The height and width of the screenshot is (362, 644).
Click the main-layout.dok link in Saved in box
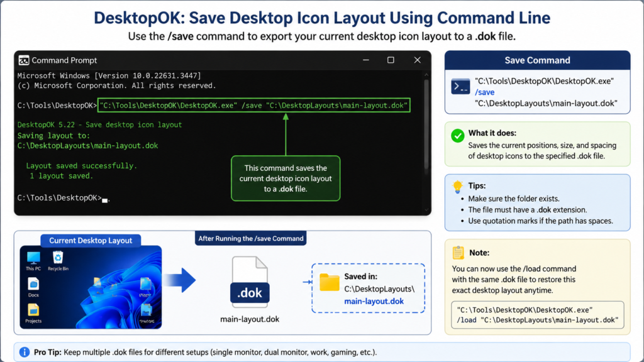(x=374, y=301)
